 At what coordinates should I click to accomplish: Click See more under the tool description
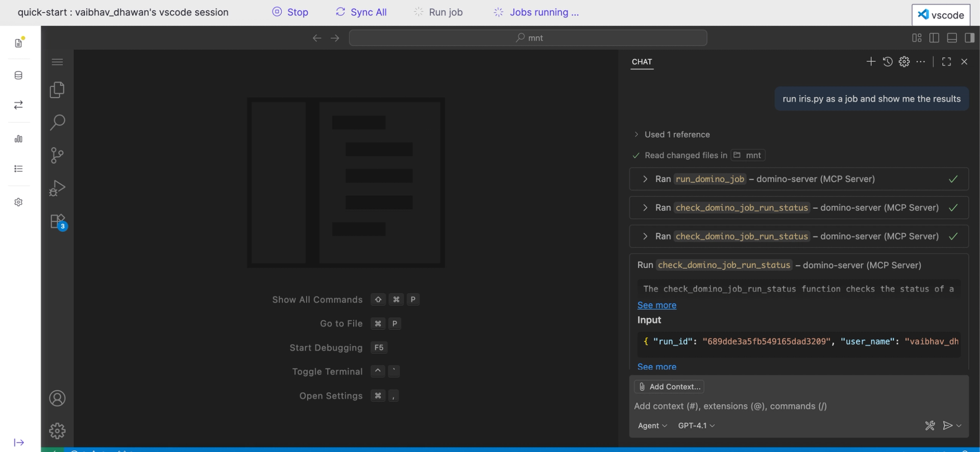(656, 305)
